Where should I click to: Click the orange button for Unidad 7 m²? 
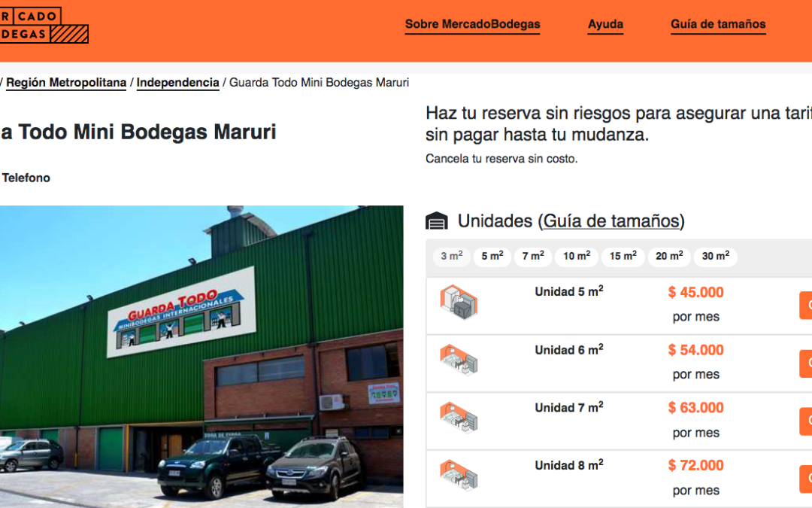click(806, 421)
